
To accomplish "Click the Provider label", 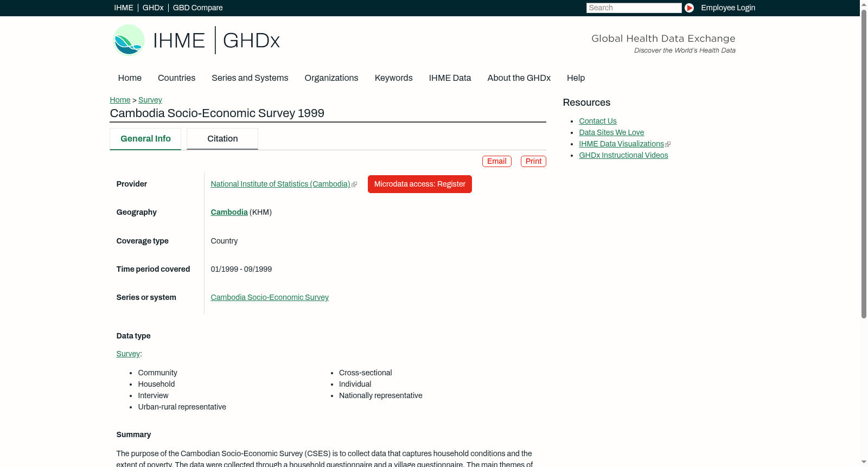I will click(131, 184).
